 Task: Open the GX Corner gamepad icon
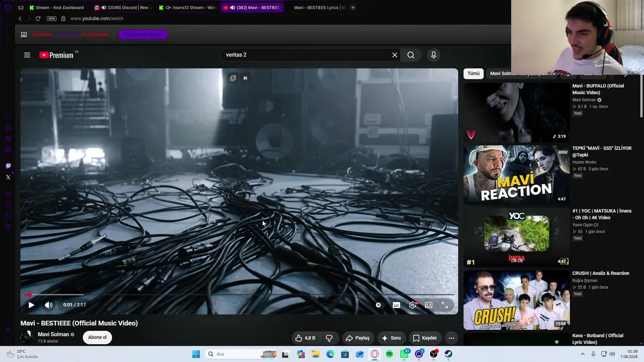[21, 8]
